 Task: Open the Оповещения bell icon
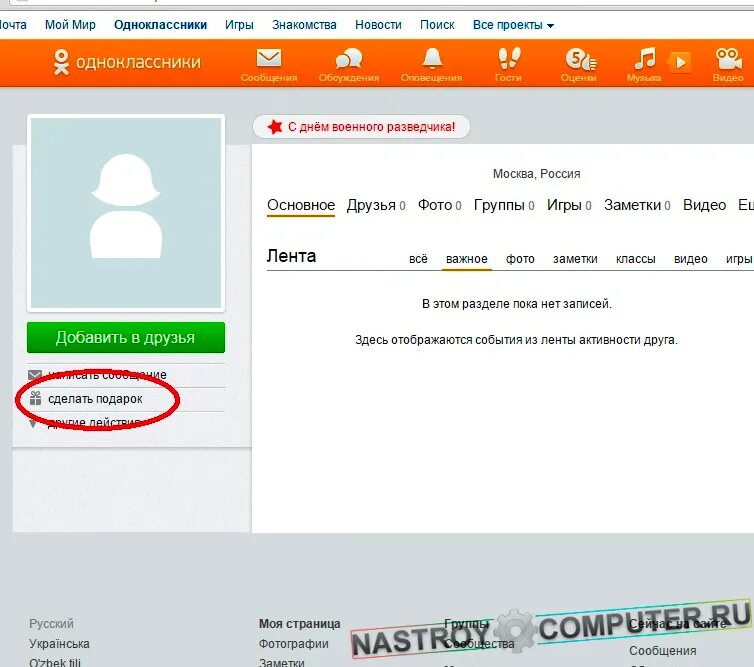click(x=432, y=58)
